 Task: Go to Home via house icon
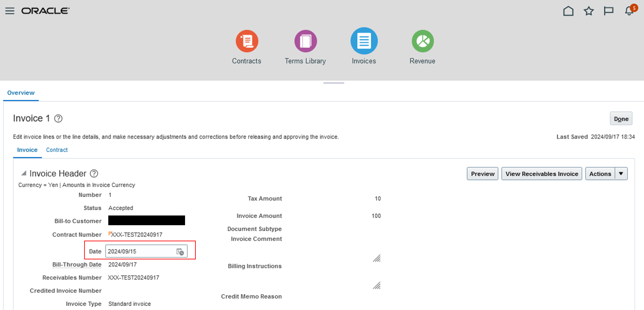point(568,11)
